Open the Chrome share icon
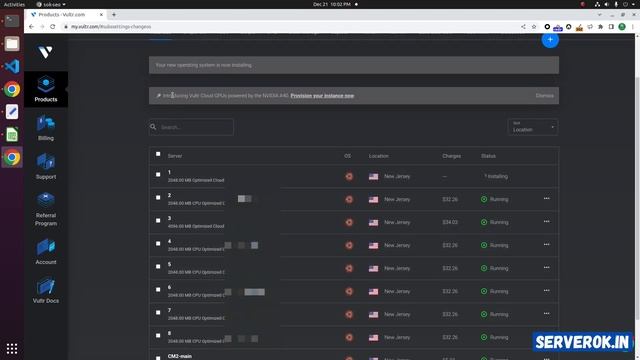Image resolution: width=640 pixels, height=360 pixels. coord(523,27)
